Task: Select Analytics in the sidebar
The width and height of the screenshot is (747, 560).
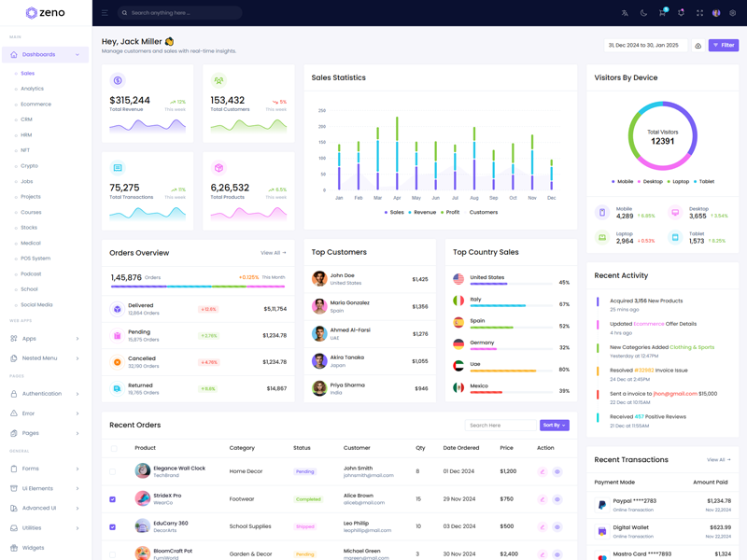Action: (x=32, y=89)
